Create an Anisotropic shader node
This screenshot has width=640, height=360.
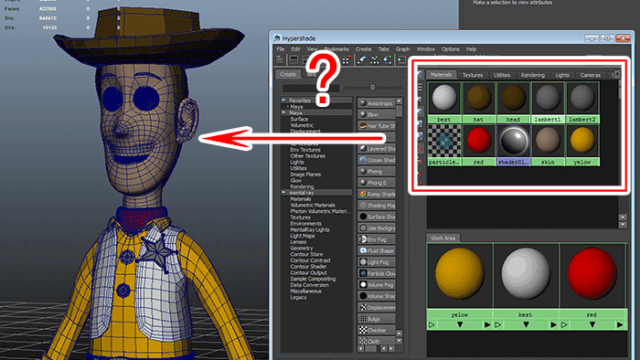pos(376,103)
